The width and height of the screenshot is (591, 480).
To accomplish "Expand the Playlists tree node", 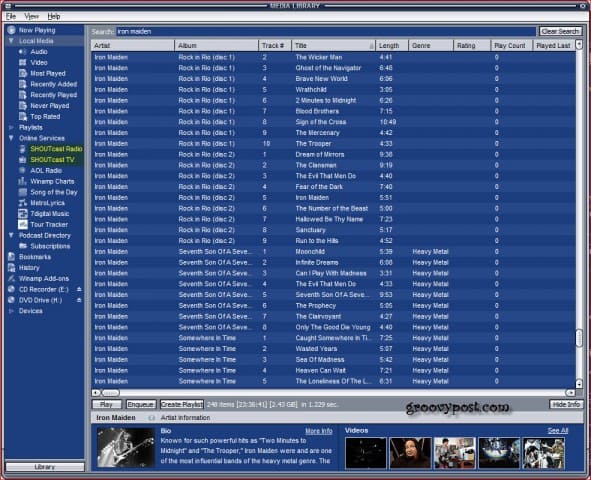I will coord(11,127).
